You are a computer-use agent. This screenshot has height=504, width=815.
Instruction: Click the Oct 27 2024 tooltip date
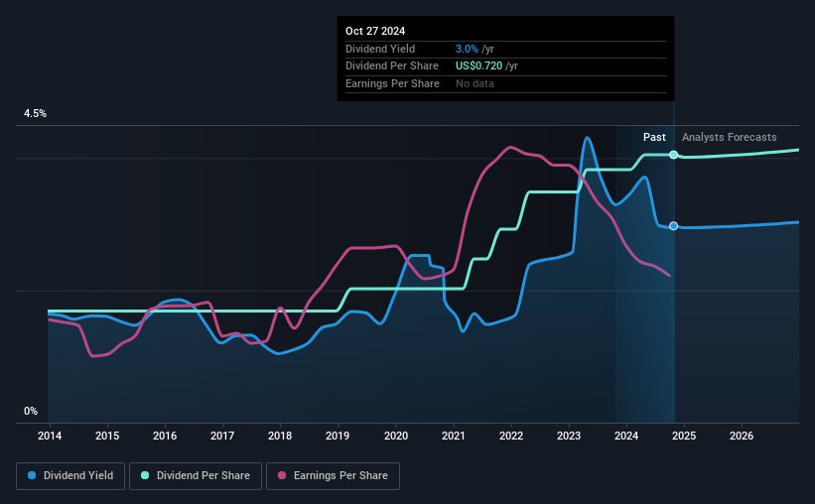pos(375,31)
